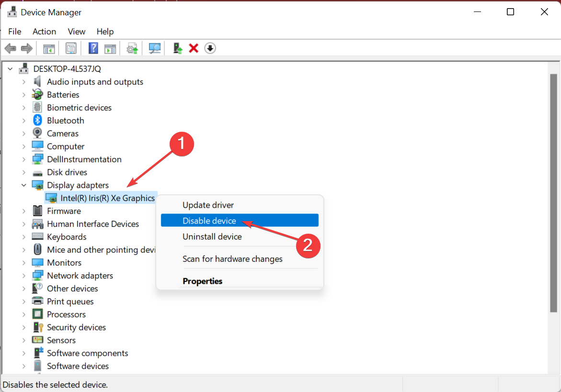The image size is (561, 392).
Task: Expand Audio inputs and outputs chevron
Action: (23, 82)
